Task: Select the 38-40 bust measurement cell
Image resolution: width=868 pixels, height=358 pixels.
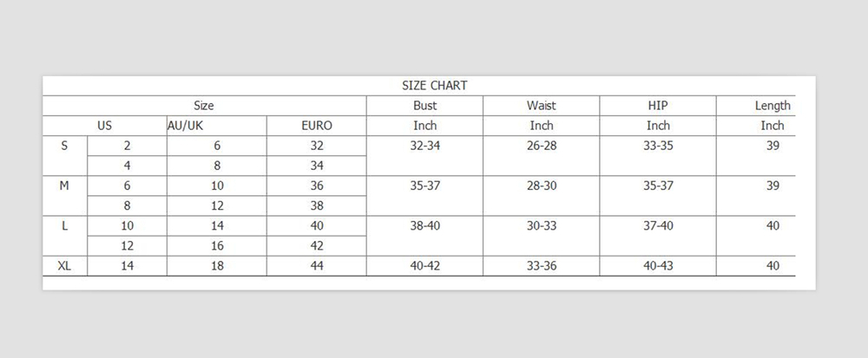Action: (424, 225)
